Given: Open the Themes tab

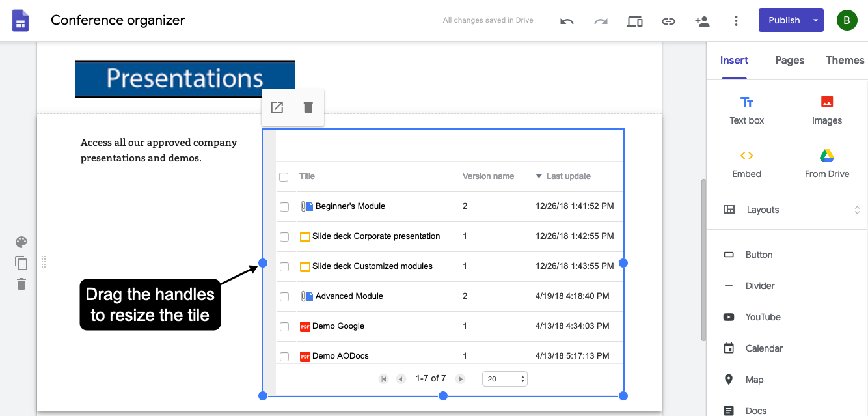Looking at the screenshot, I should pyautogui.click(x=845, y=60).
